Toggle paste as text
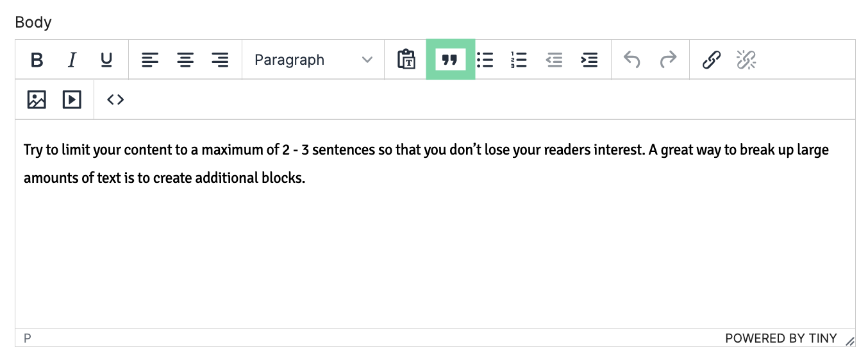Image resolution: width=868 pixels, height=358 pixels. [x=406, y=60]
